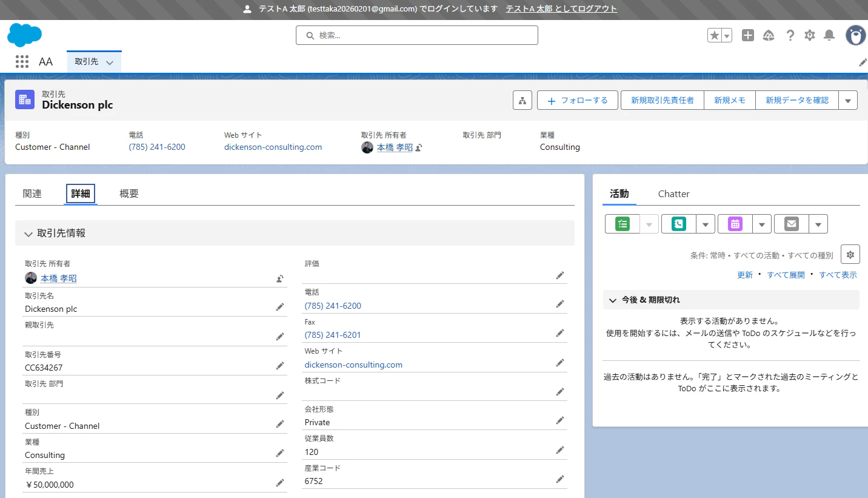Screen dimensions: 868x498
Task: Click the 新規データを確認 button
Action: 797,101
